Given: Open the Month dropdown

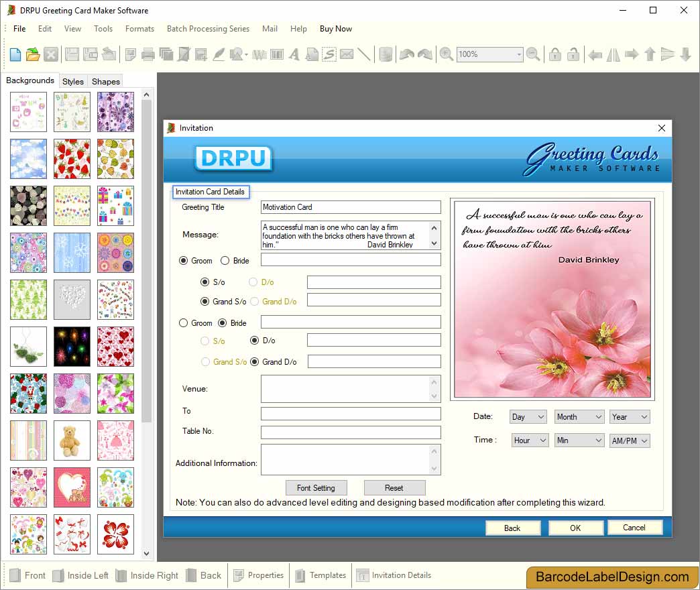Looking at the screenshot, I should point(579,417).
